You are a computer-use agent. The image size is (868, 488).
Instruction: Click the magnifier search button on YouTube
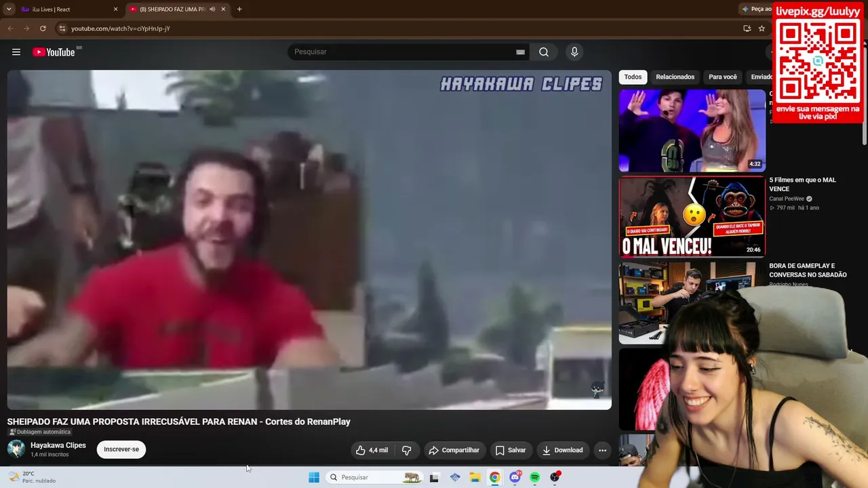point(544,52)
